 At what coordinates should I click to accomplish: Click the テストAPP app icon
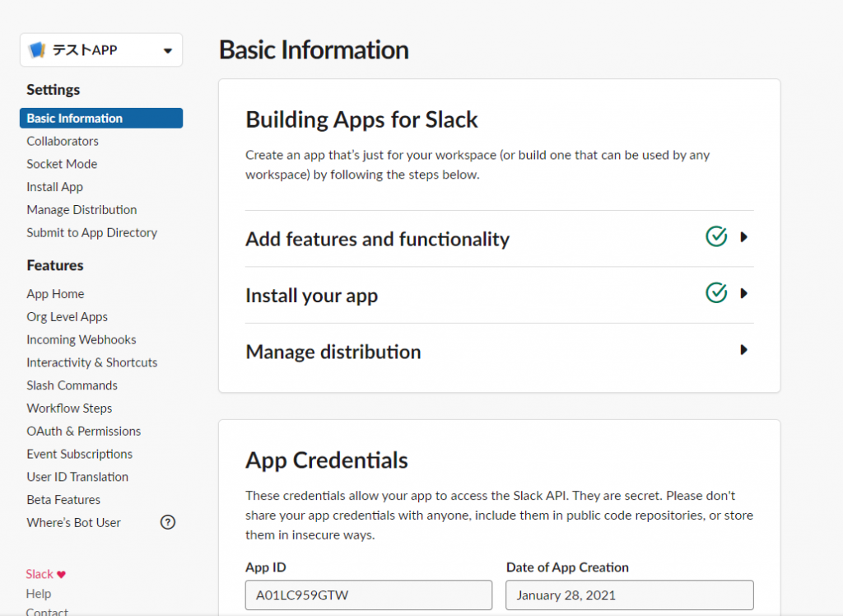[x=37, y=50]
